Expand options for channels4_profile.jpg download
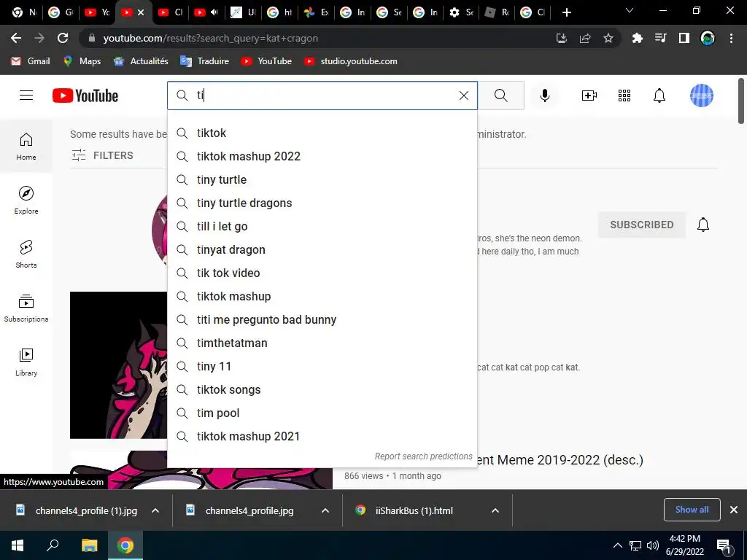747x560 pixels. pyautogui.click(x=325, y=510)
